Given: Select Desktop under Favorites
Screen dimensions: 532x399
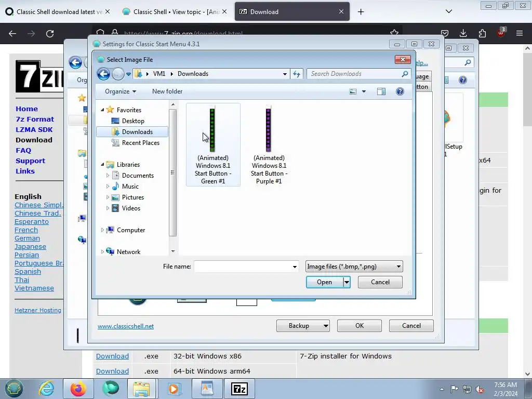Looking at the screenshot, I should 133,121.
